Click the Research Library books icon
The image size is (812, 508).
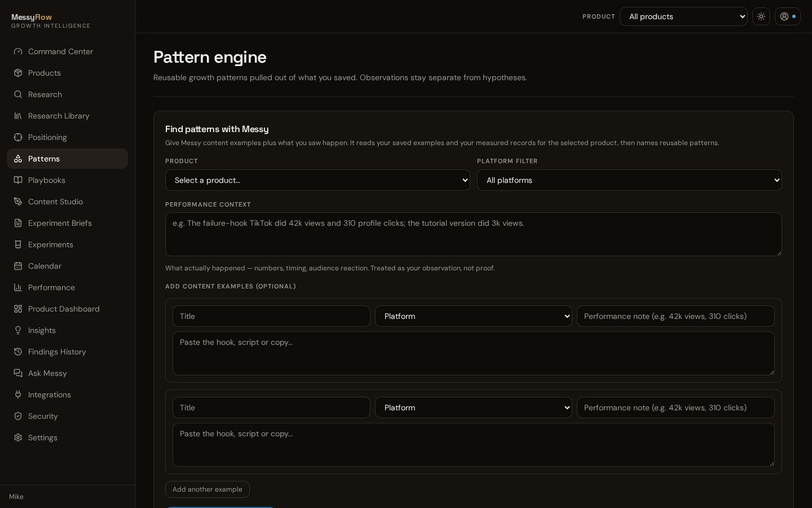(x=18, y=116)
